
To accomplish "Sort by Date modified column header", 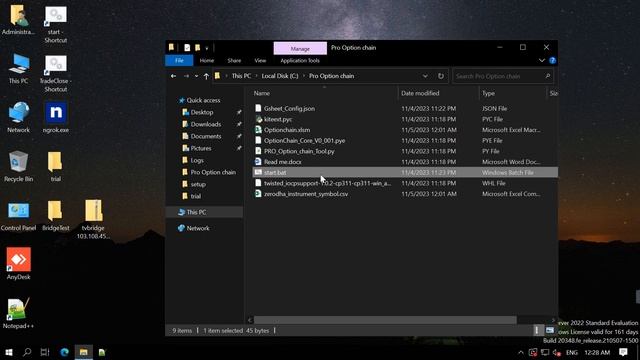I will (420, 93).
